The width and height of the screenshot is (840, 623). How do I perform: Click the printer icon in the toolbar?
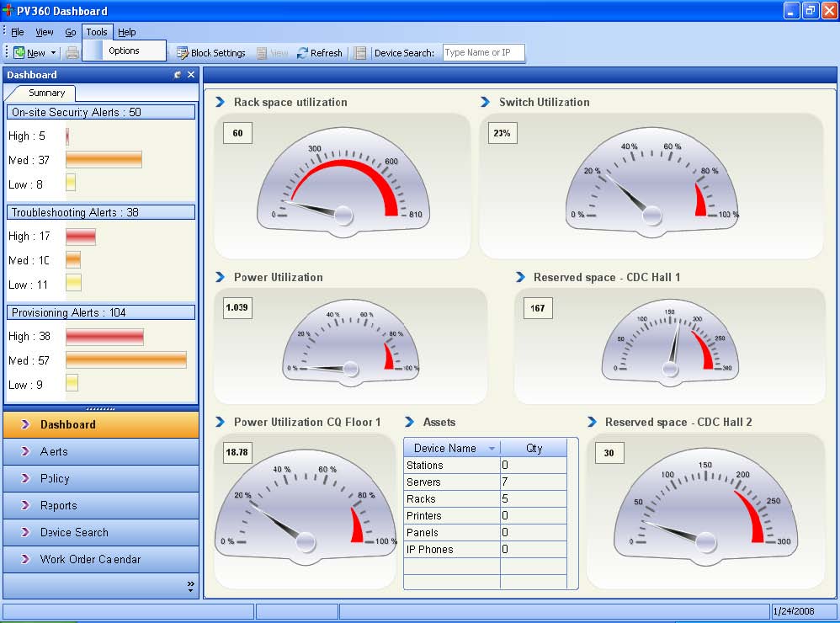click(72, 53)
